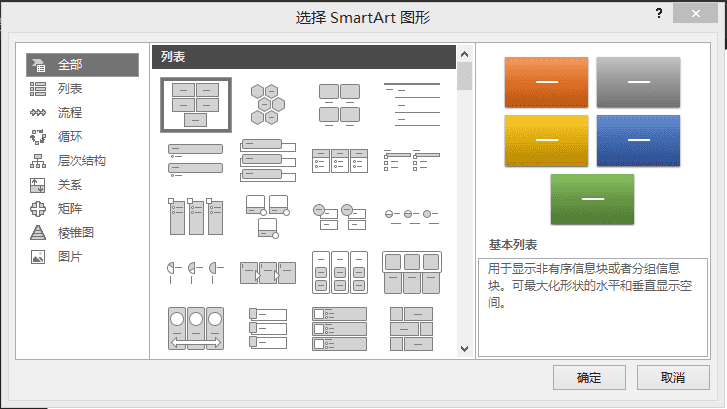Choose the picture accent list layout
727x409 pixels.
point(195,216)
